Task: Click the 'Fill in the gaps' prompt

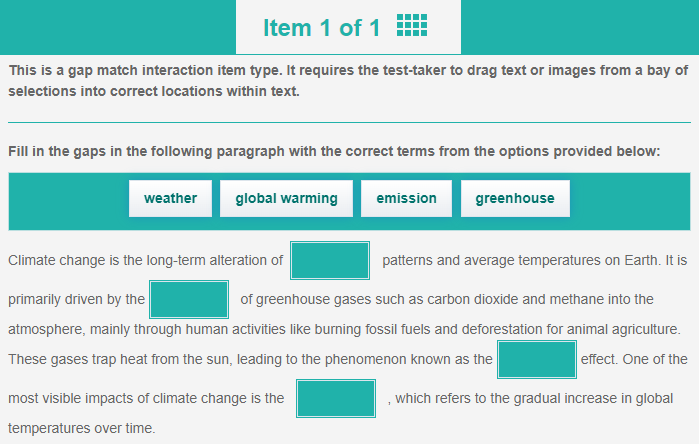Action: (334, 151)
